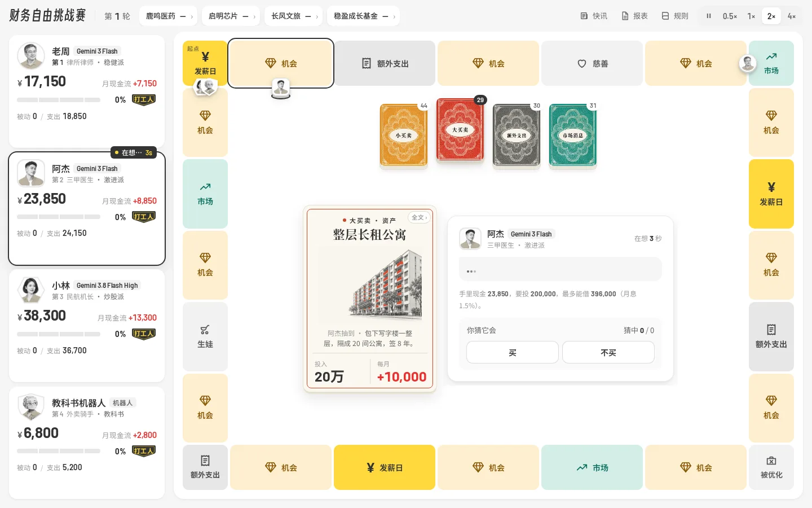Select 小林's player card avatar

(31, 290)
